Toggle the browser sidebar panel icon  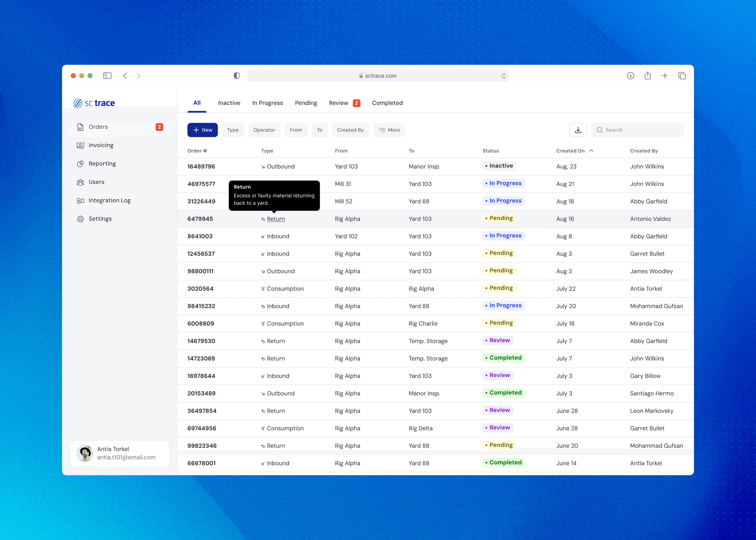[x=107, y=76]
